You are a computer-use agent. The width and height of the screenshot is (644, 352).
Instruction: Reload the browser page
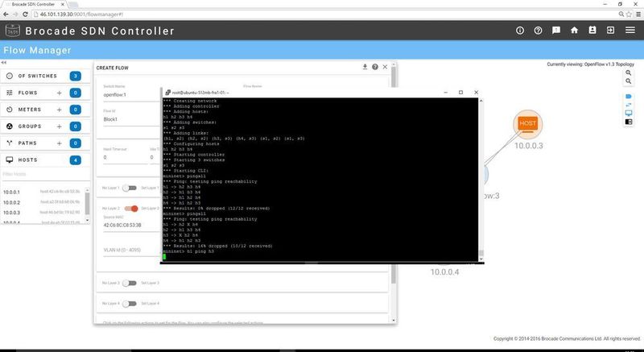[x=25, y=14]
